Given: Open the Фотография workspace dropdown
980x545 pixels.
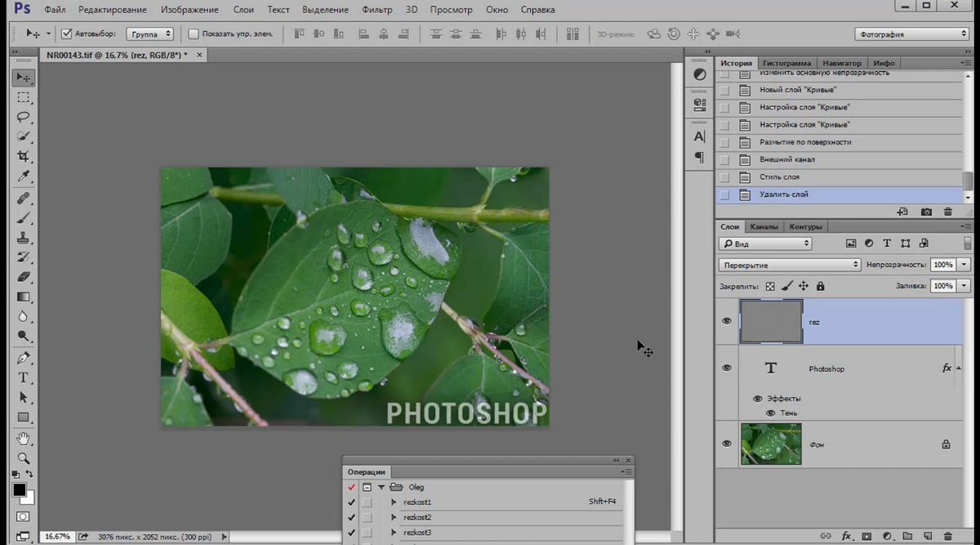Looking at the screenshot, I should coord(911,34).
